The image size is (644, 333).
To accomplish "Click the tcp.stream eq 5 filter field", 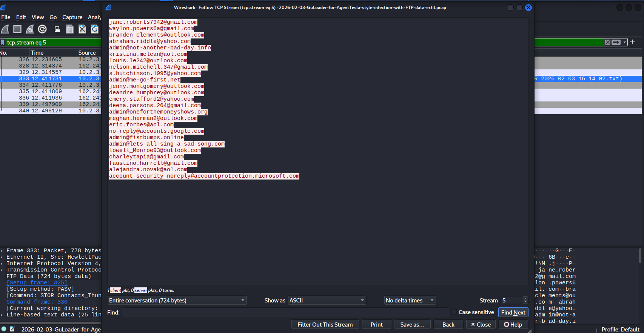I will [54, 43].
